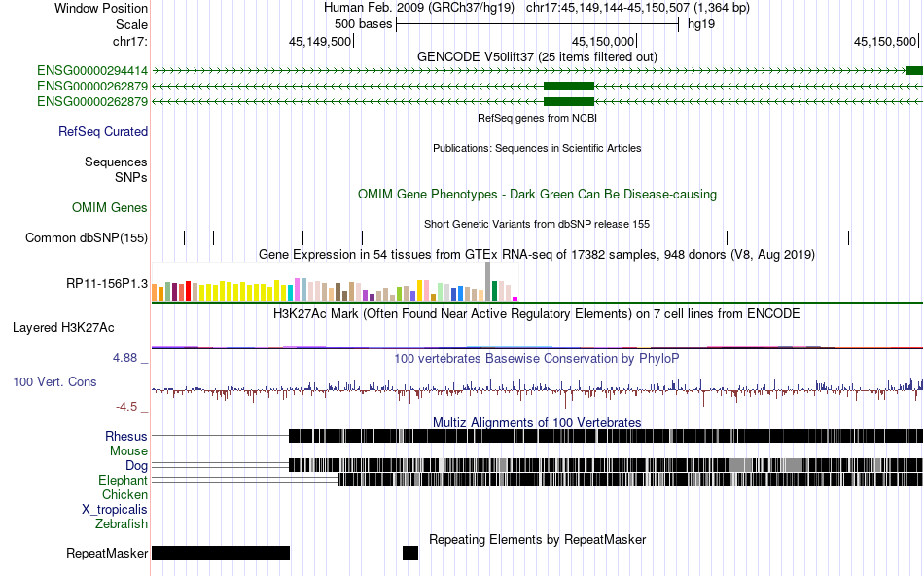Select the Zebrafish species label
Viewport: 924px width, 576px height.
pyautogui.click(x=122, y=523)
